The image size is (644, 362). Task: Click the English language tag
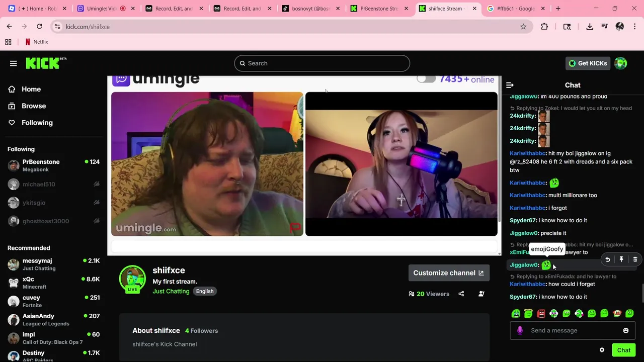(x=204, y=291)
